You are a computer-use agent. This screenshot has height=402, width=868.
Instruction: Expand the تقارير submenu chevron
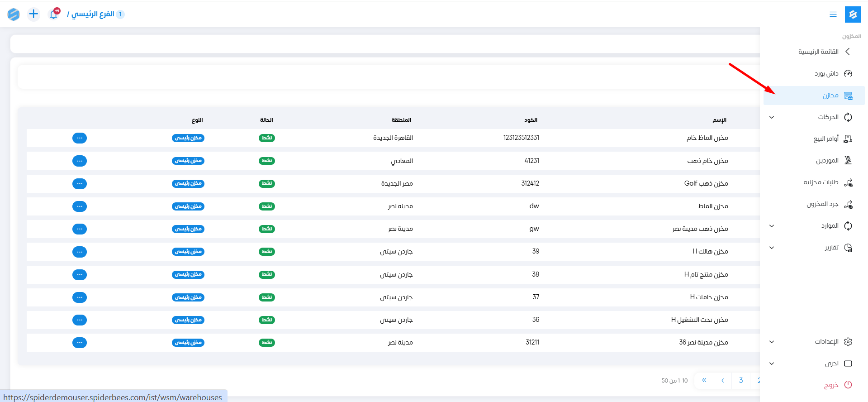click(772, 248)
